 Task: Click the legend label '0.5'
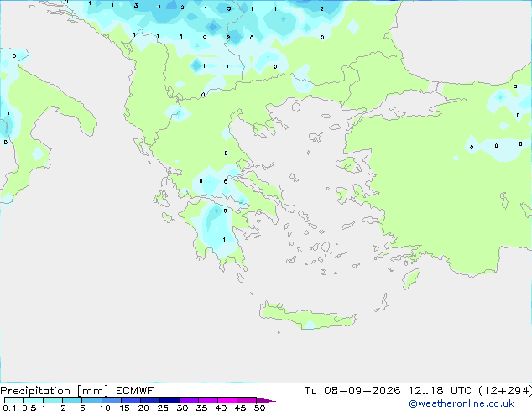(x=29, y=408)
